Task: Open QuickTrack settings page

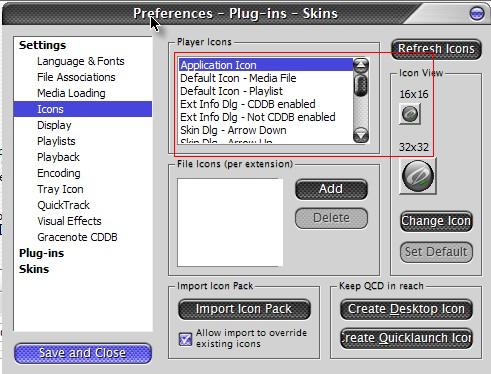Action: click(x=63, y=205)
